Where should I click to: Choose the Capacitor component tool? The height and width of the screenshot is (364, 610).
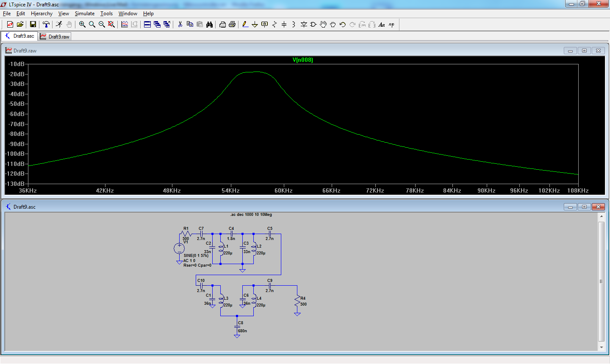pos(284,25)
